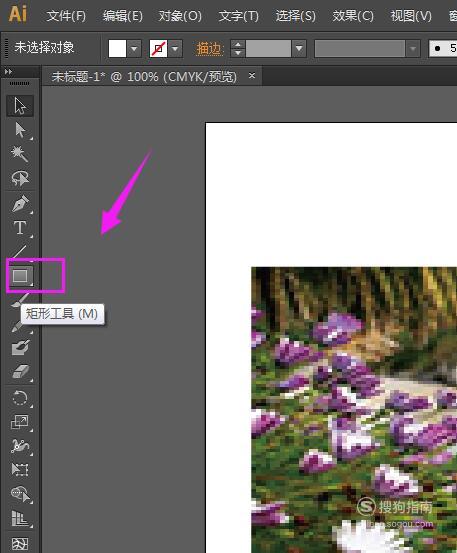Select the Blob Brush tool
The width and height of the screenshot is (457, 553).
20,347
